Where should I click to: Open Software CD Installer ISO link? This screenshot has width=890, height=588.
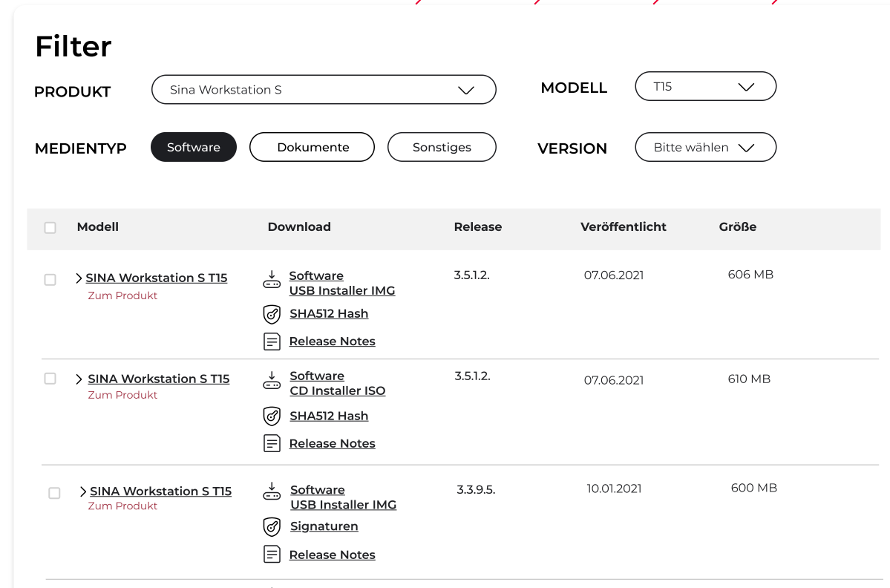click(338, 384)
